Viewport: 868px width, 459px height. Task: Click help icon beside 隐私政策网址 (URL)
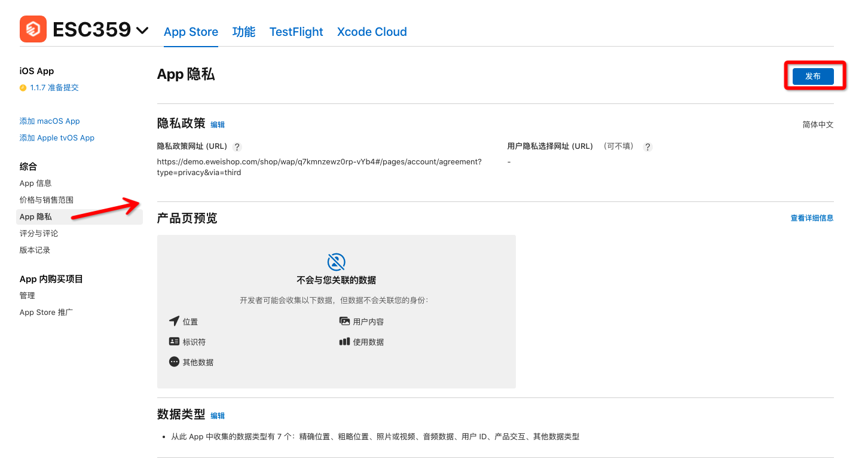click(237, 147)
